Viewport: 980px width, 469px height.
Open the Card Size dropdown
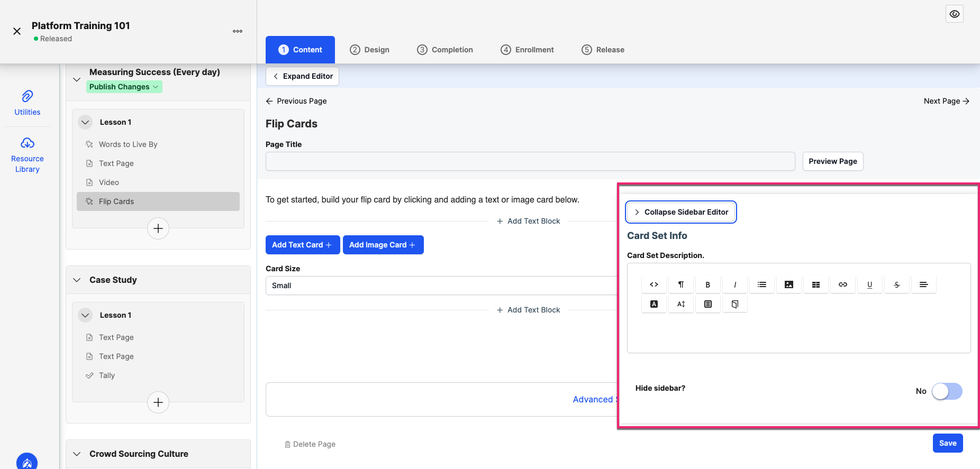pos(441,286)
